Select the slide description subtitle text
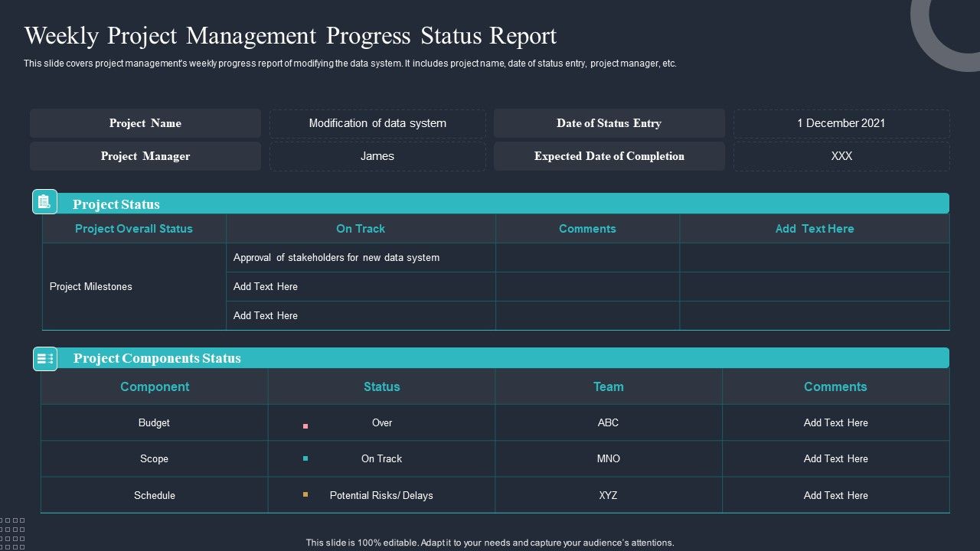 pos(350,64)
